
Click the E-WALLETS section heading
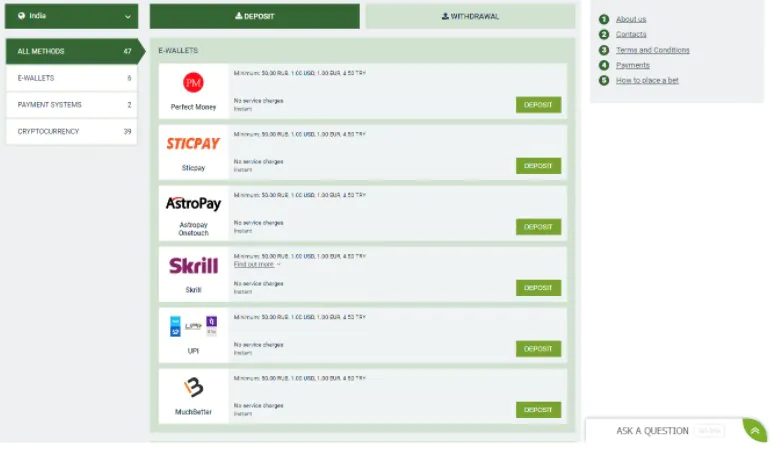point(178,51)
